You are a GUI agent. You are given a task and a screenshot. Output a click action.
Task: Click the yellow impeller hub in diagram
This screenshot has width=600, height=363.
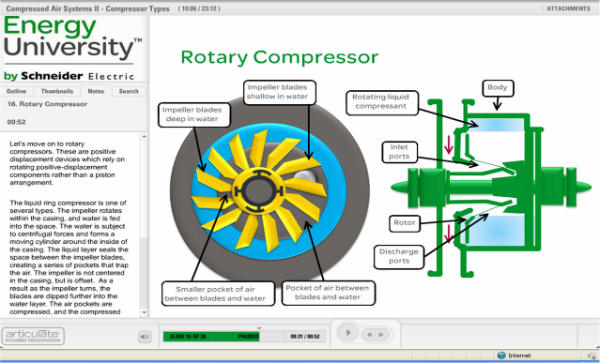coord(259,191)
